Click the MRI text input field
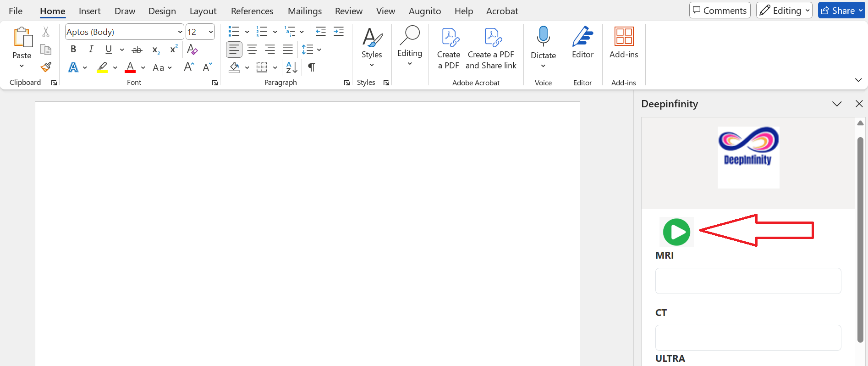 pos(748,281)
